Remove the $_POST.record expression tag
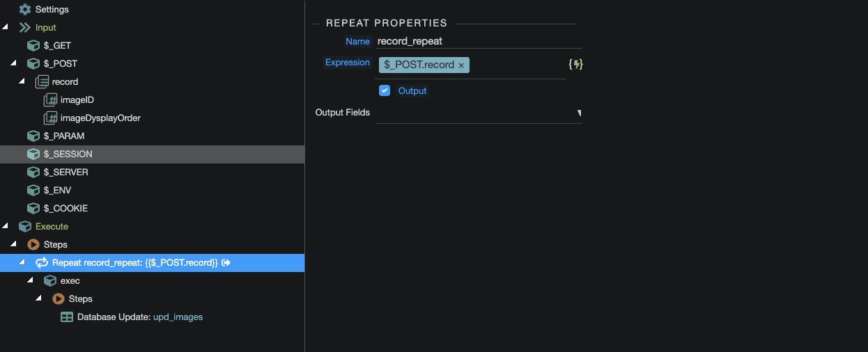Image resolution: width=868 pixels, height=352 pixels. 461,65
